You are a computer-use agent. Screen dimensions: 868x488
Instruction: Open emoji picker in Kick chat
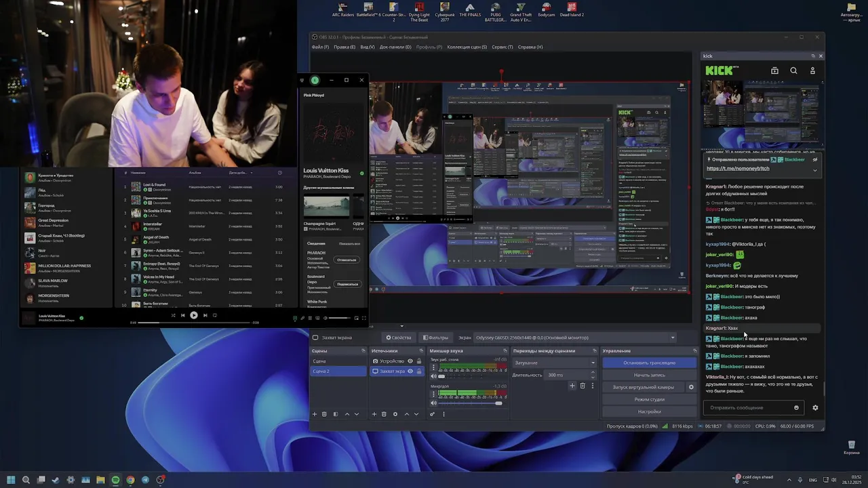click(796, 407)
